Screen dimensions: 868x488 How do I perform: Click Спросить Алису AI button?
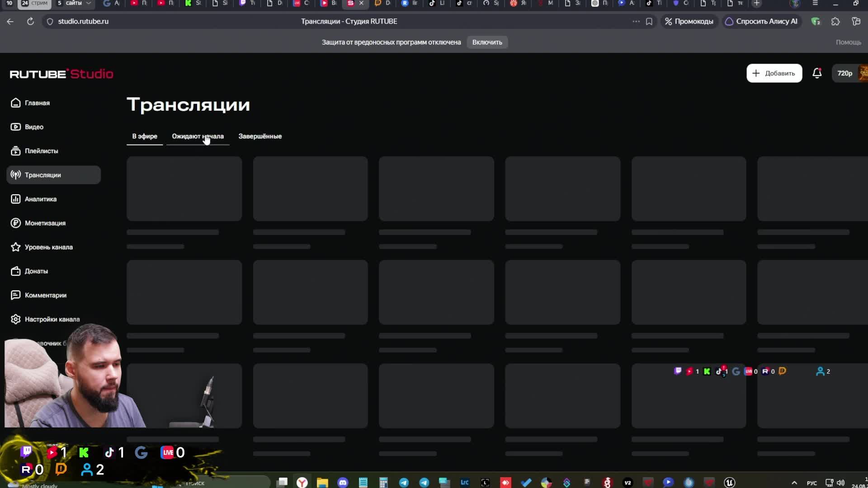(761, 21)
